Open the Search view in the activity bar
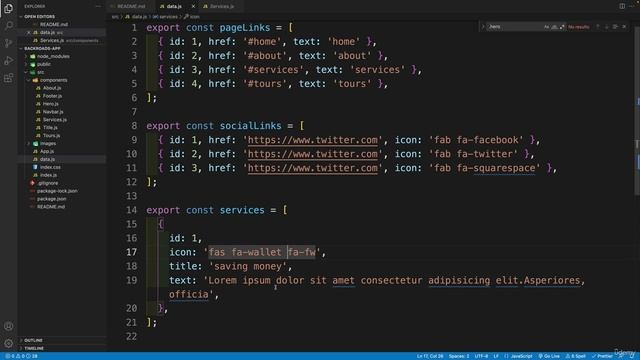 (8, 26)
